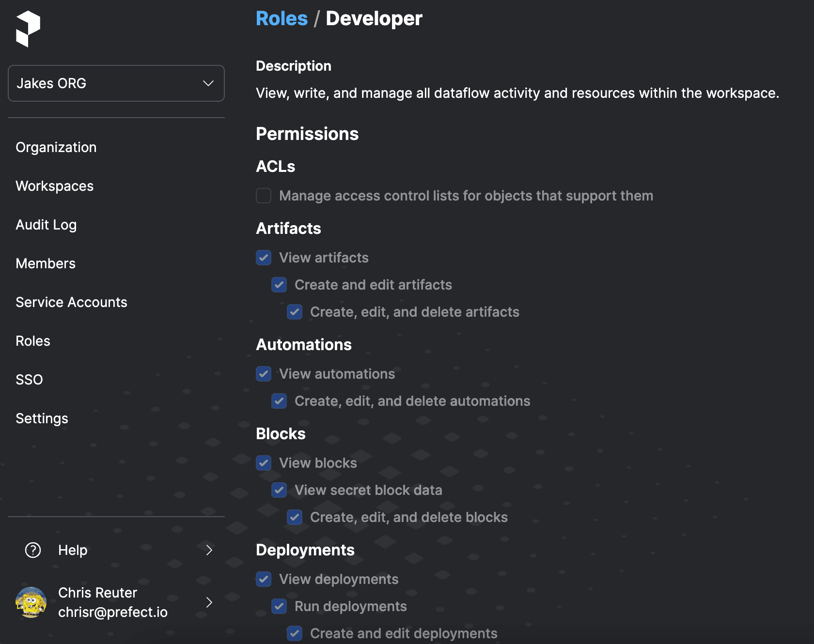The height and width of the screenshot is (644, 814).
Task: Click the Prefect logo icon
Action: click(28, 29)
